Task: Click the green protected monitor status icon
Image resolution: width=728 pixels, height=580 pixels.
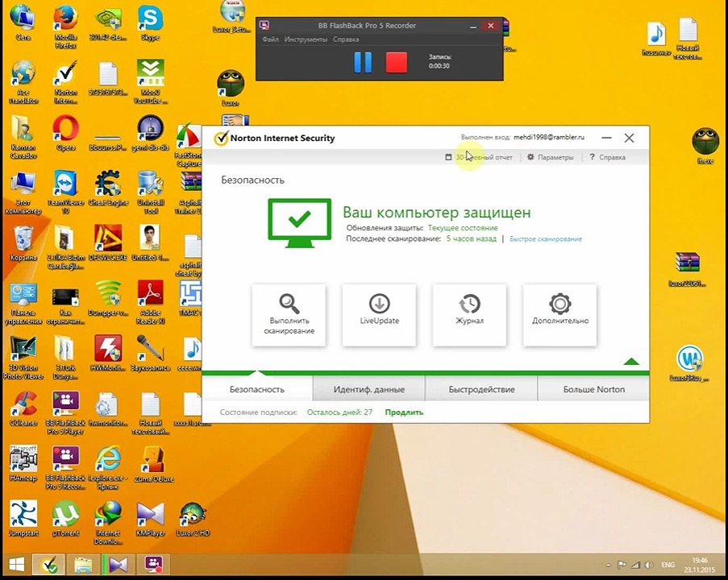Action: [299, 222]
